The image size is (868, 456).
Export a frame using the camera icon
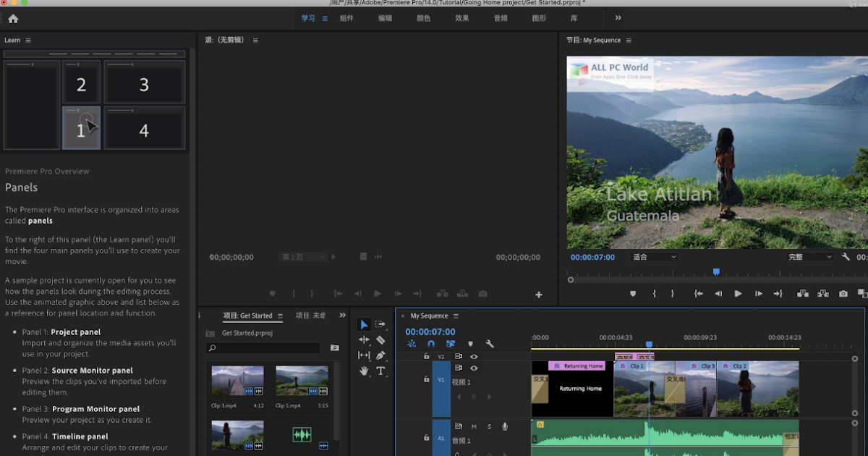click(842, 294)
